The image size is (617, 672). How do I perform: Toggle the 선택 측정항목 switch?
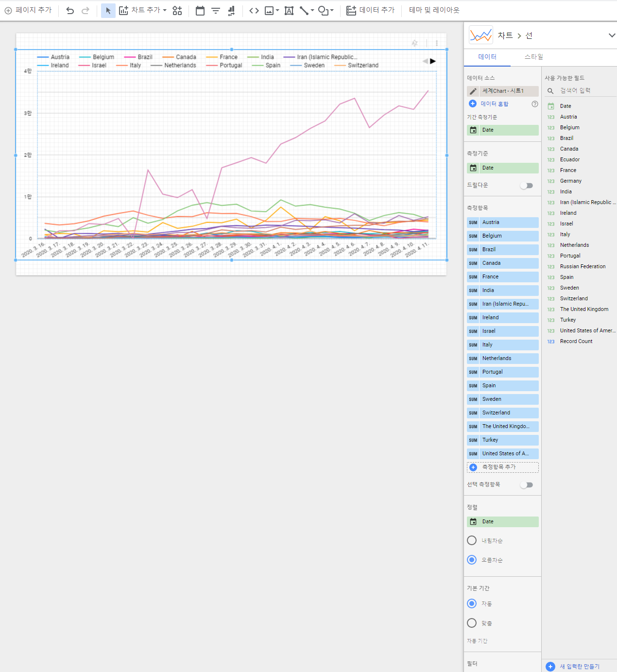click(x=527, y=485)
